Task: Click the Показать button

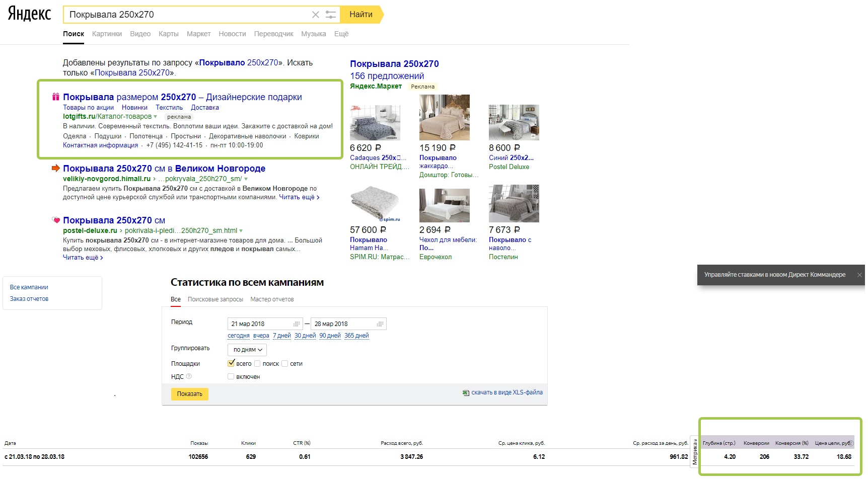Action: click(x=190, y=394)
